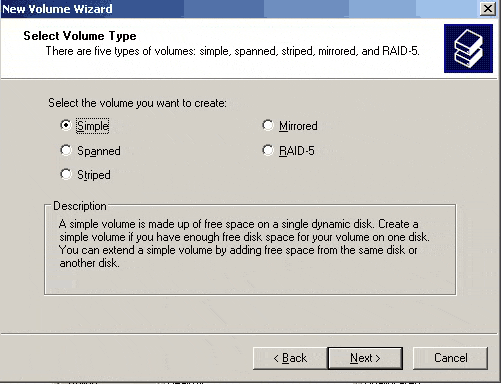Click the New Volume Wizard title bar

233,9
